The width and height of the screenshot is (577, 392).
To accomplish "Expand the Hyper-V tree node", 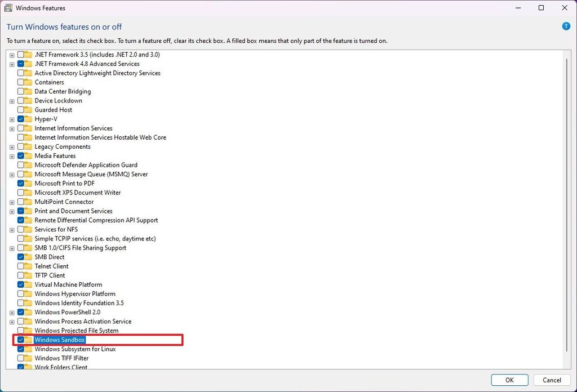I will [x=12, y=119].
